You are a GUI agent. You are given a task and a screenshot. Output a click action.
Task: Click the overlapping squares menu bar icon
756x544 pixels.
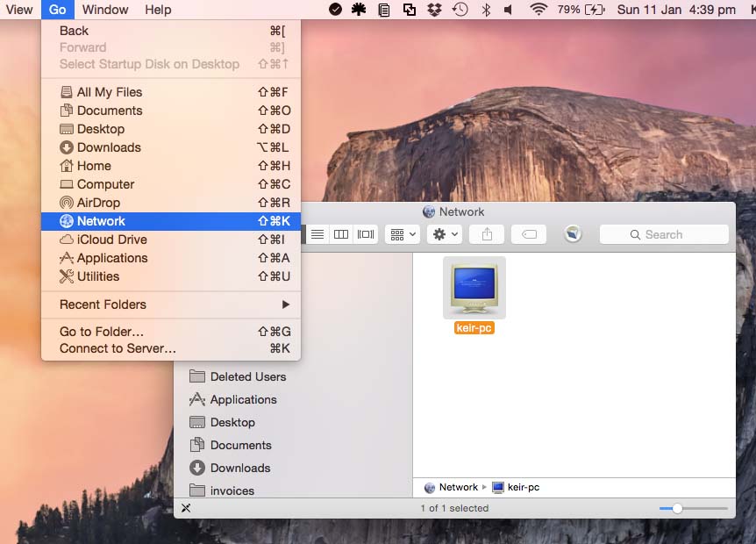coord(410,10)
